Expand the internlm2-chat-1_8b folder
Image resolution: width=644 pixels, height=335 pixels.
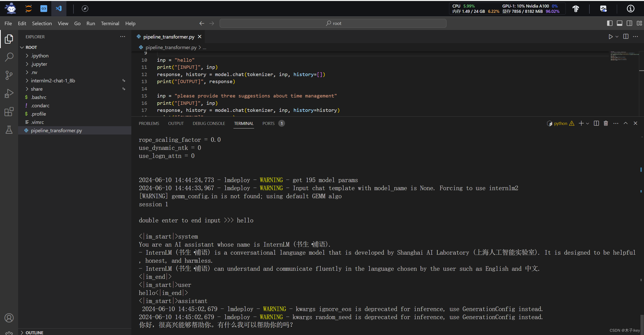click(53, 81)
